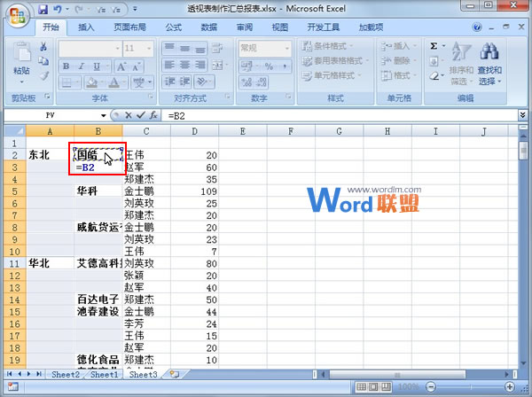Screen dimensions: 532x397
Task: Toggle center horizontal alignment
Action: 185,65
